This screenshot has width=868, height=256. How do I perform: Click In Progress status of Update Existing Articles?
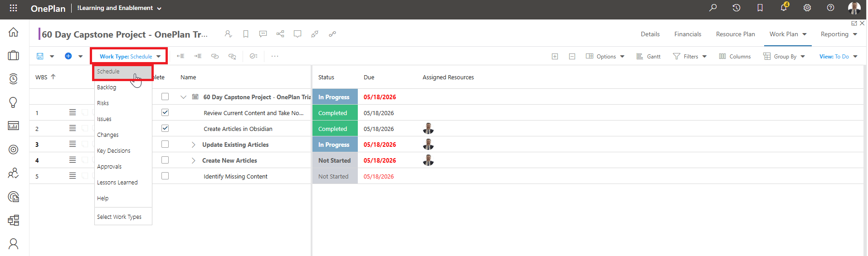[x=335, y=145]
